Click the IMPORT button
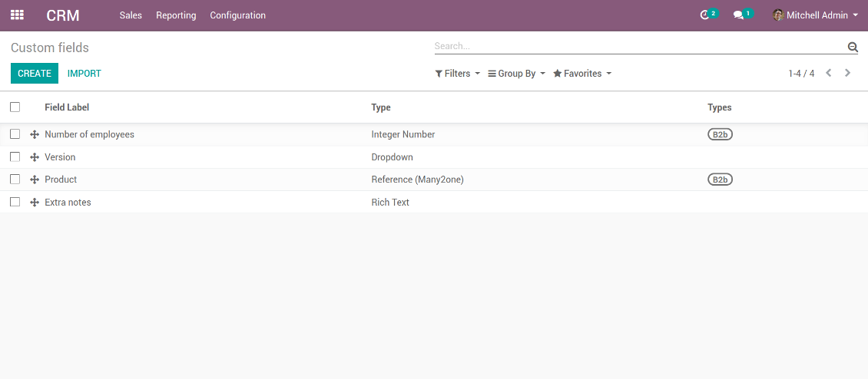Viewport: 868px width, 379px height. [84, 74]
